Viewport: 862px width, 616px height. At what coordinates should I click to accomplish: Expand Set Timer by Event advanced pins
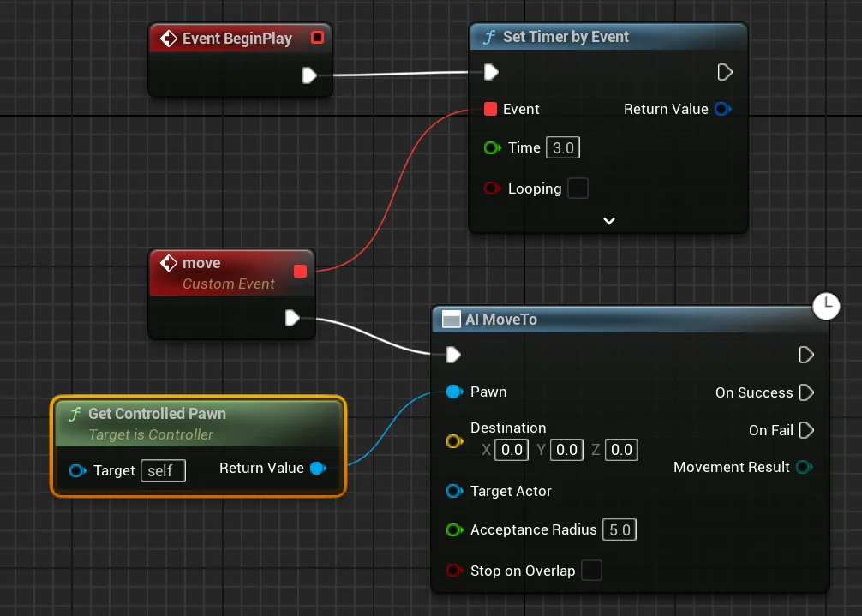[608, 220]
